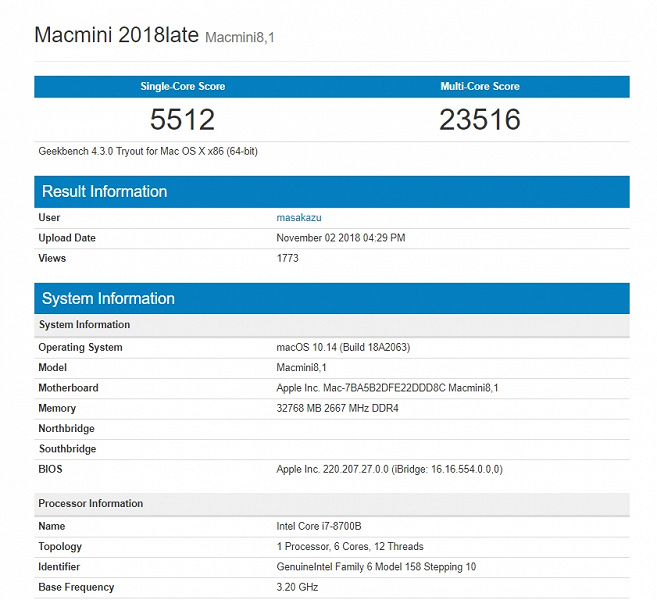Screen dimensions: 657x600
Task: Click the gray System Information subheader row
Action: (x=332, y=325)
